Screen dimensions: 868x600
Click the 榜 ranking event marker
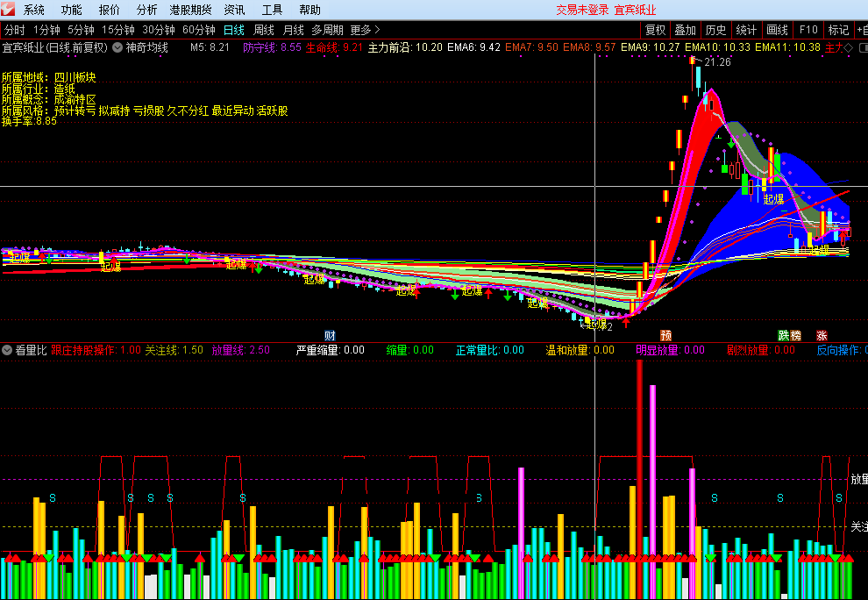coord(795,335)
